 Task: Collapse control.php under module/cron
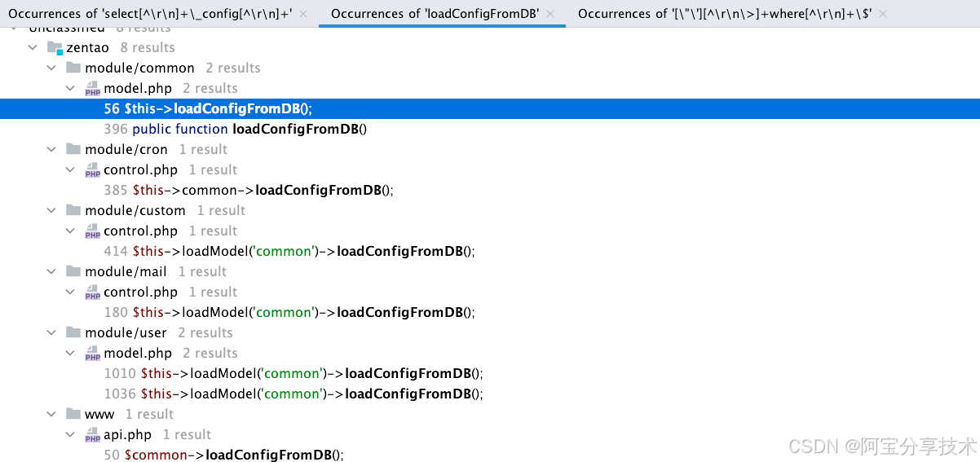click(x=71, y=170)
